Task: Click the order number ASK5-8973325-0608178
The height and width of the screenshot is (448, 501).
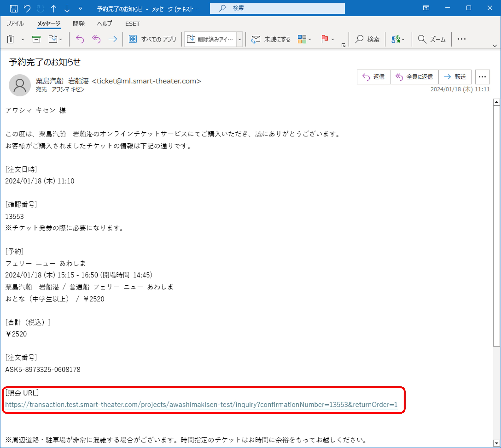Action: (43, 369)
